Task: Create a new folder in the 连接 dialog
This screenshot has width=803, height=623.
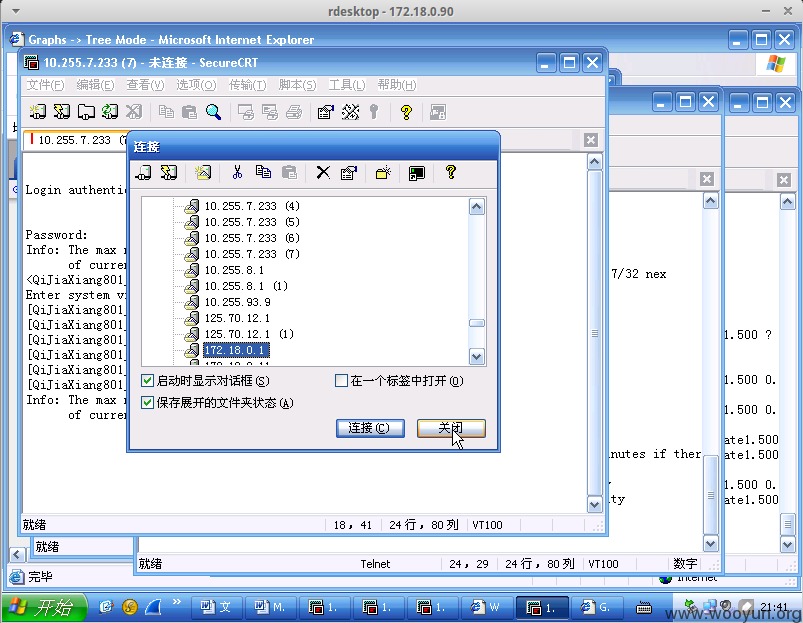Action: pyautogui.click(x=383, y=173)
